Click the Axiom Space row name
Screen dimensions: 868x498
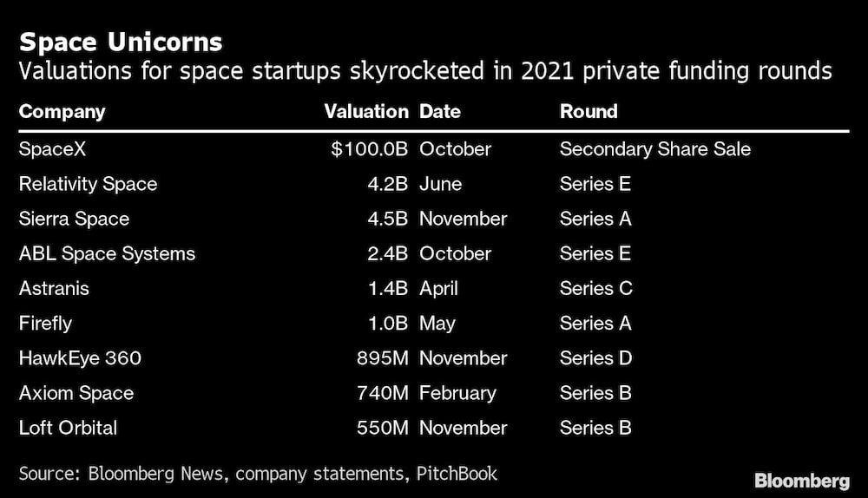pyautogui.click(x=76, y=392)
